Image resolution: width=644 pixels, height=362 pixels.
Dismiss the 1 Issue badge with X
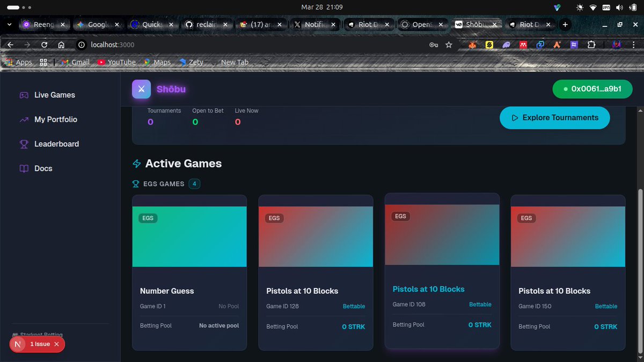[x=56, y=344]
